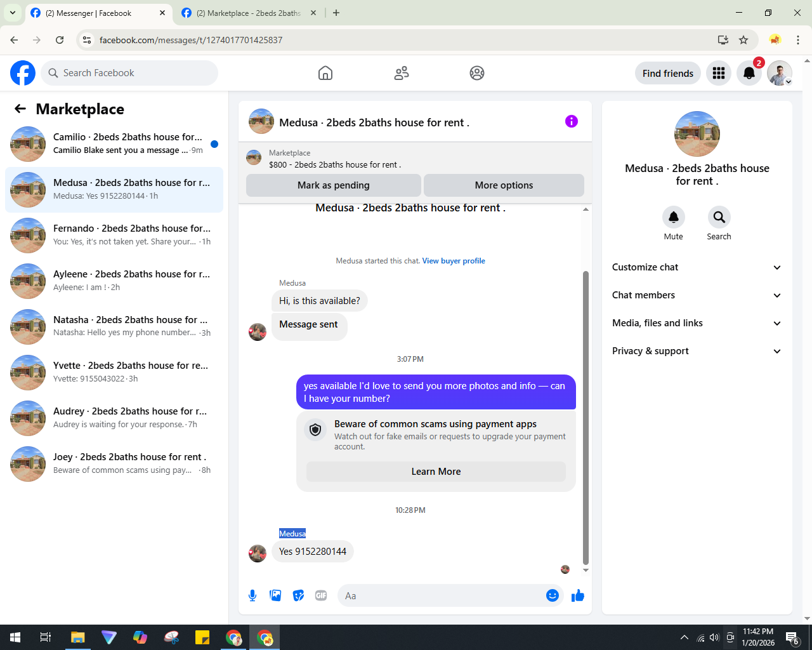Screen dimensions: 812x650
Task: Expand the Customize chat section
Action: 697,267
